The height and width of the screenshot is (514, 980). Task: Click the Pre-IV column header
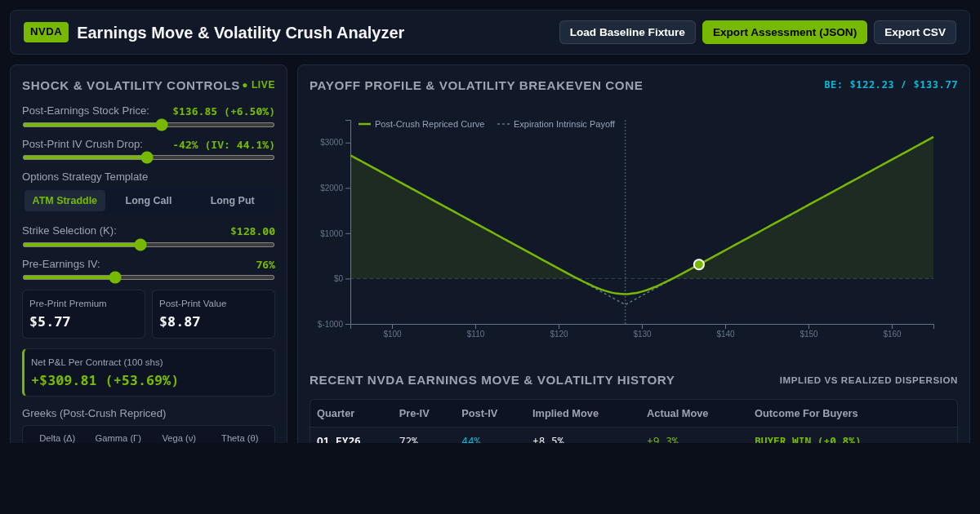pyautogui.click(x=414, y=414)
